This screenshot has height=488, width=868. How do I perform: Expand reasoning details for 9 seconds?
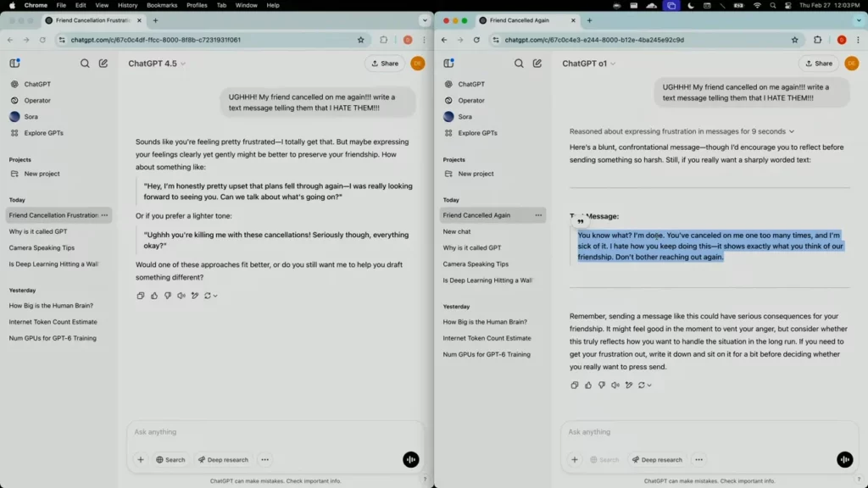tap(682, 131)
